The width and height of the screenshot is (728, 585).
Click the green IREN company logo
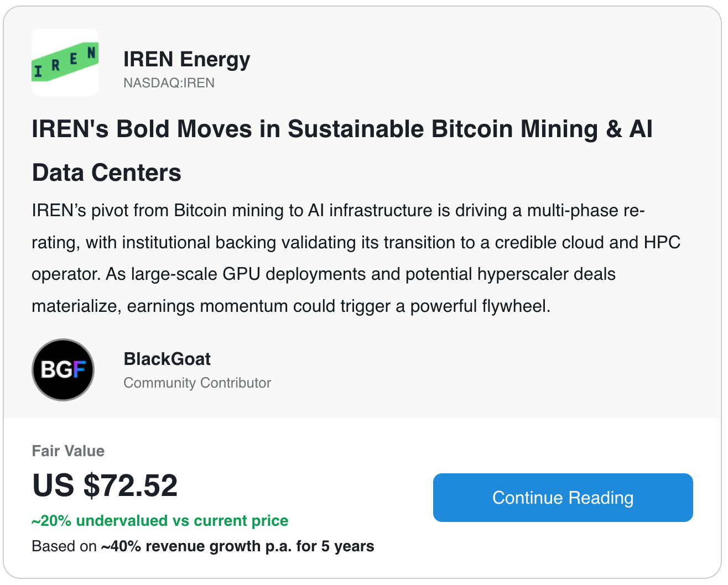65,62
